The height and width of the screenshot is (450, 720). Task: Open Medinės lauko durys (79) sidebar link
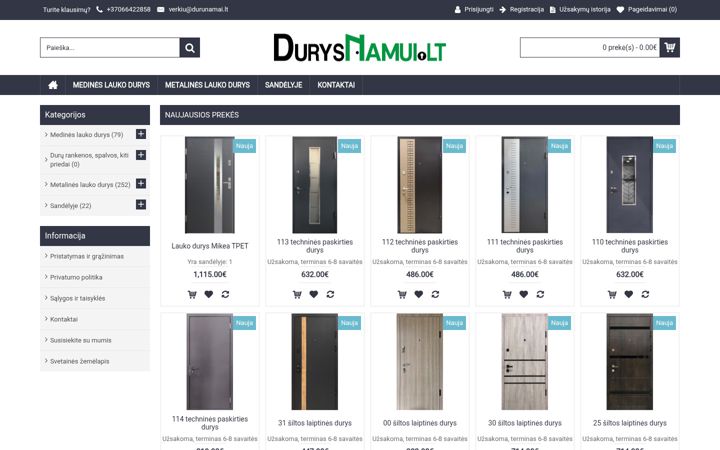point(86,135)
